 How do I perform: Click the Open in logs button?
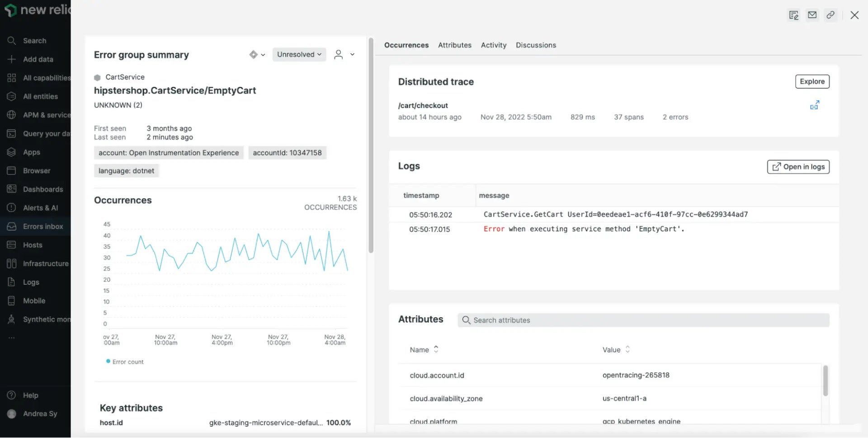(797, 166)
